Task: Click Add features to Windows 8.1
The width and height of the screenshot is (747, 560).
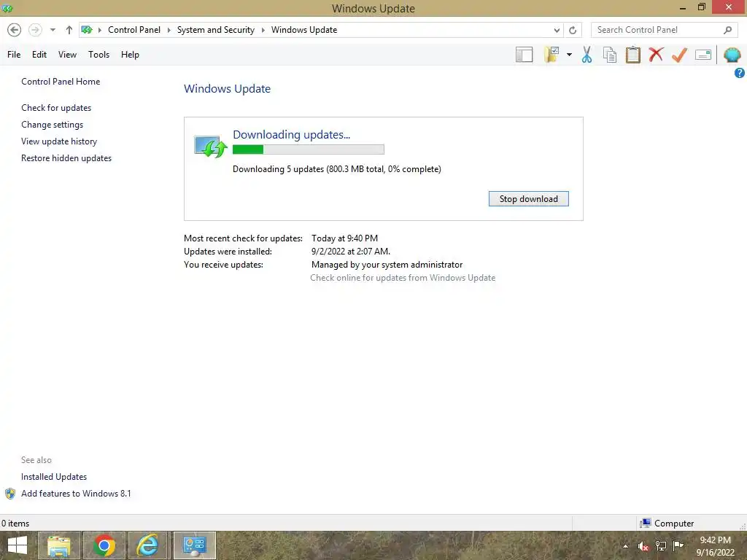Action: [76, 494]
